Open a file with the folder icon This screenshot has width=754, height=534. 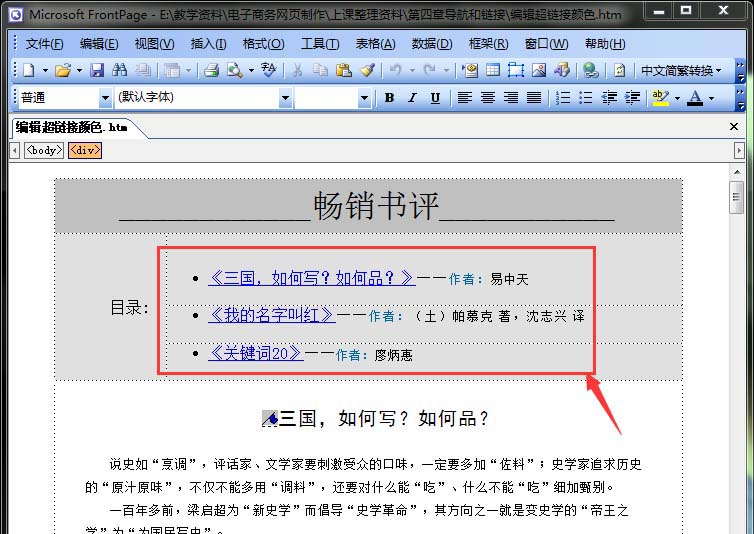[x=63, y=71]
